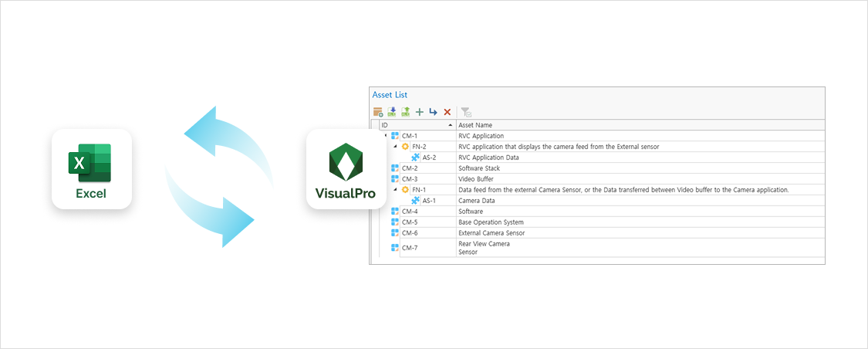Select the CM-7 row ID
The image size is (868, 349).
click(x=410, y=248)
